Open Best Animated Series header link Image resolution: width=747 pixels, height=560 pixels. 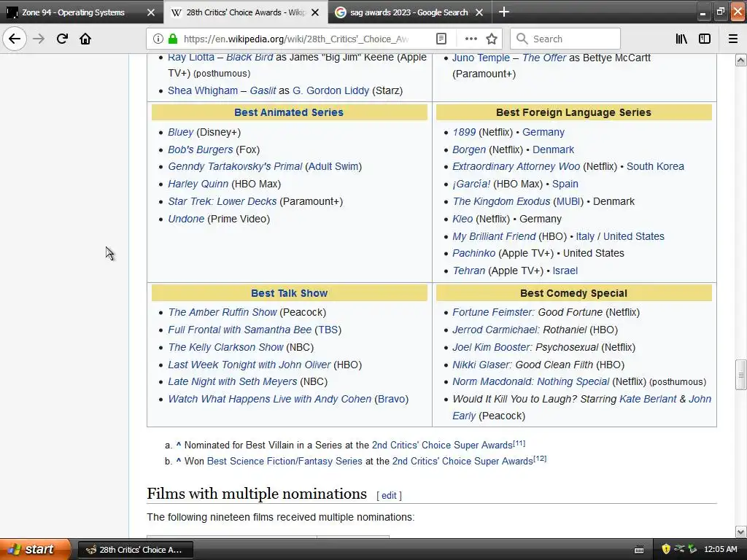[x=289, y=112]
